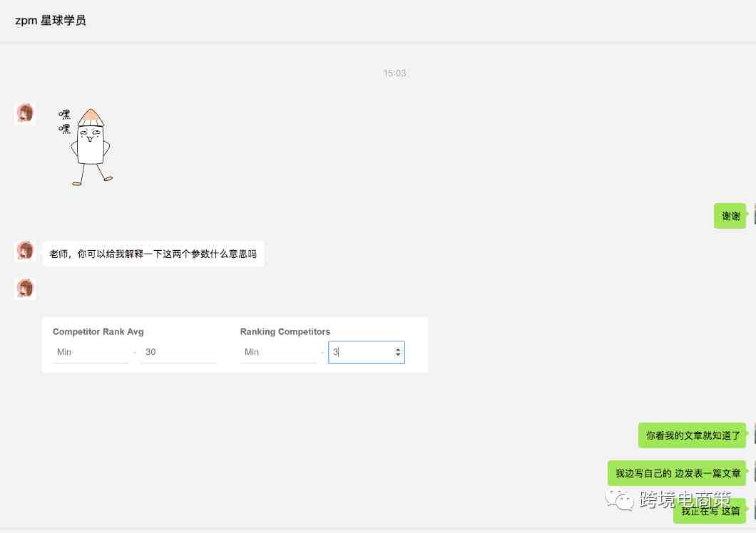Click the WeChat logo in the watermark
Viewport: 756px width, 533px height.
[619, 499]
